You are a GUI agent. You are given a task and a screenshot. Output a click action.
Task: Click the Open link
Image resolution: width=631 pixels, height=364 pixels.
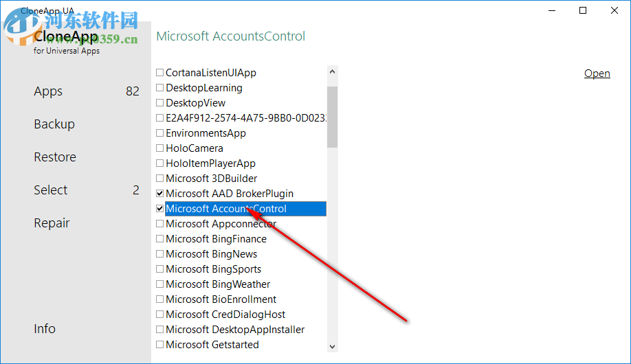(x=597, y=73)
